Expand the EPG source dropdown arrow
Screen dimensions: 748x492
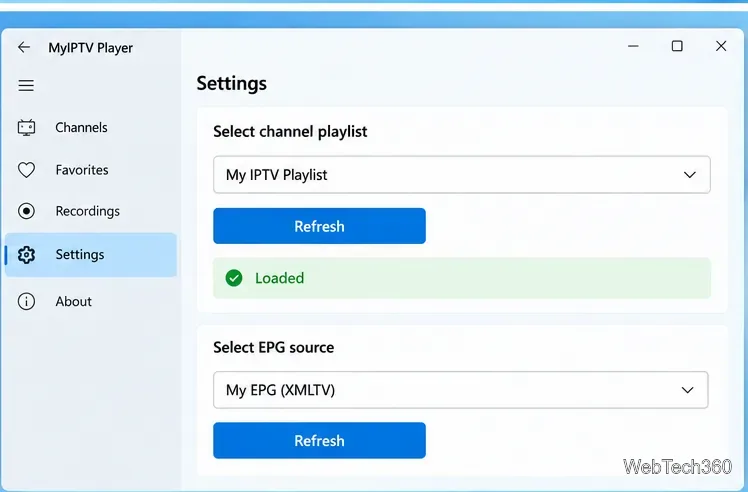click(x=687, y=390)
